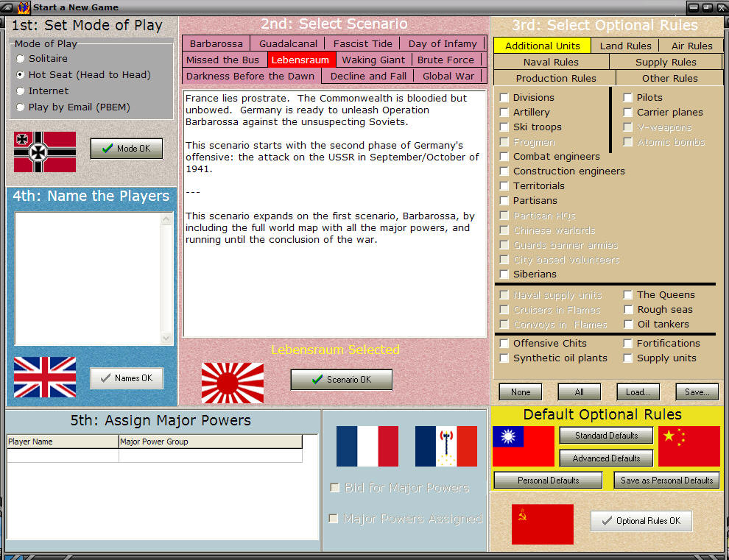729x560 pixels.
Task: Click the German Kriegsmarine flag
Action: (x=44, y=151)
